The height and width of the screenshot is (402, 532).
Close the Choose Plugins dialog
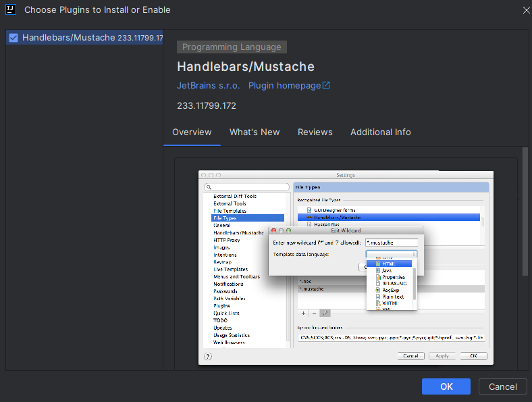click(x=526, y=10)
